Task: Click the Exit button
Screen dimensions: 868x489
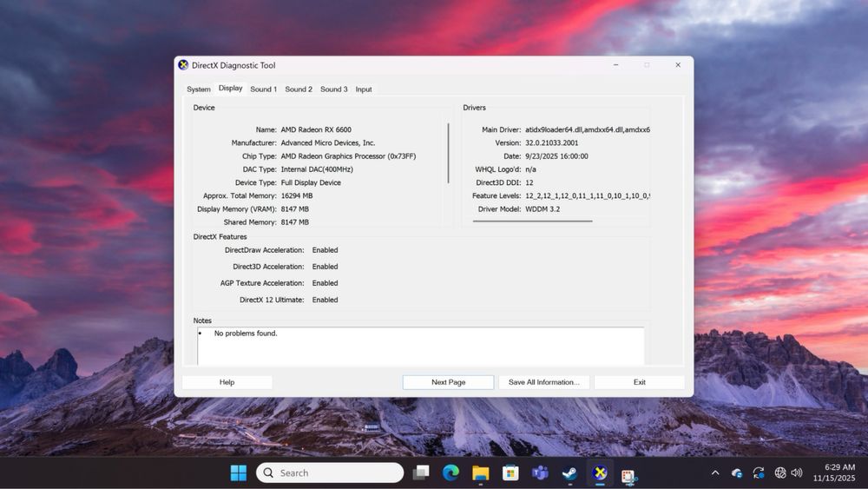Action: click(x=640, y=382)
